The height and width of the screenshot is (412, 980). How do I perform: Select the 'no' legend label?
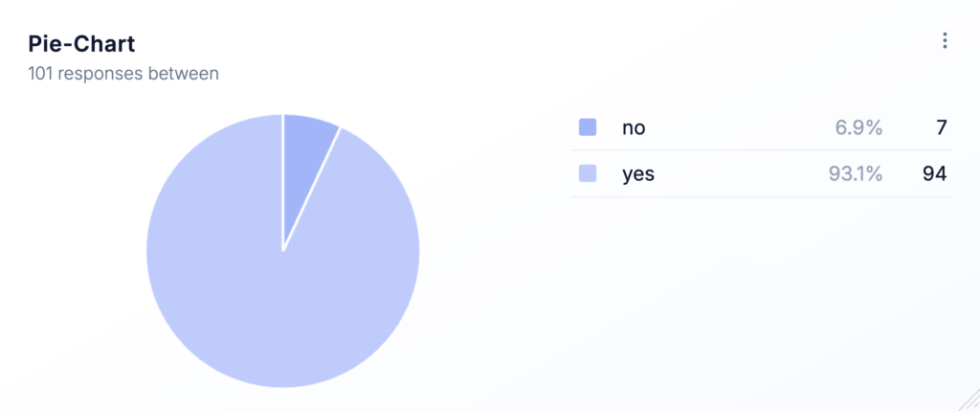pos(634,127)
